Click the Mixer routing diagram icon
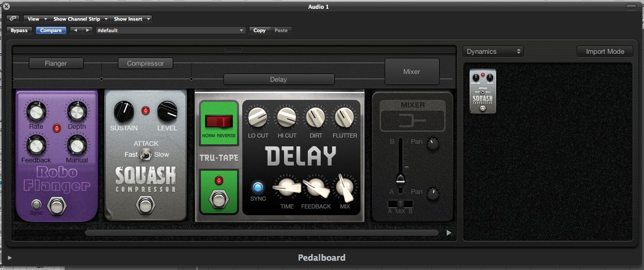This screenshot has width=644, height=270. point(412,121)
